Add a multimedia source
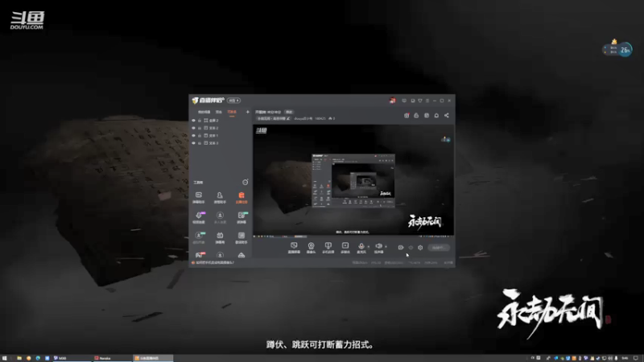Viewport: 644px width, 362px height. pos(345,248)
